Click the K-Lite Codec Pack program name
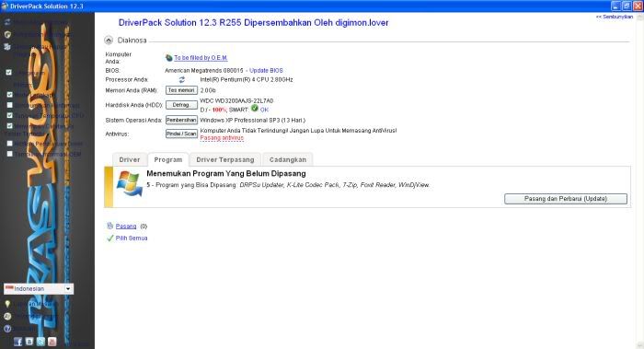Image resolution: width=644 pixels, height=349 pixels. [x=313, y=185]
